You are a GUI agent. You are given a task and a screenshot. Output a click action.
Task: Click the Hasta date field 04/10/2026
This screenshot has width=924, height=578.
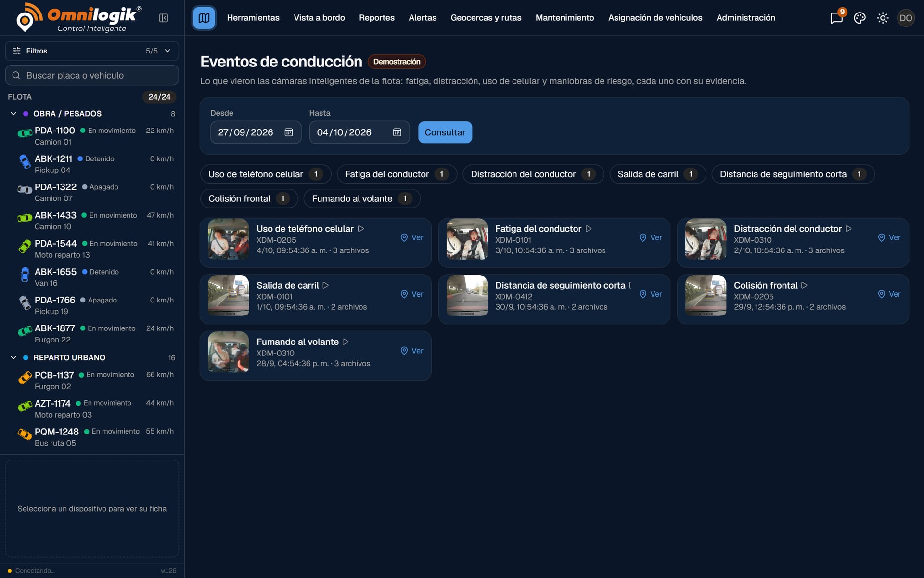(359, 132)
